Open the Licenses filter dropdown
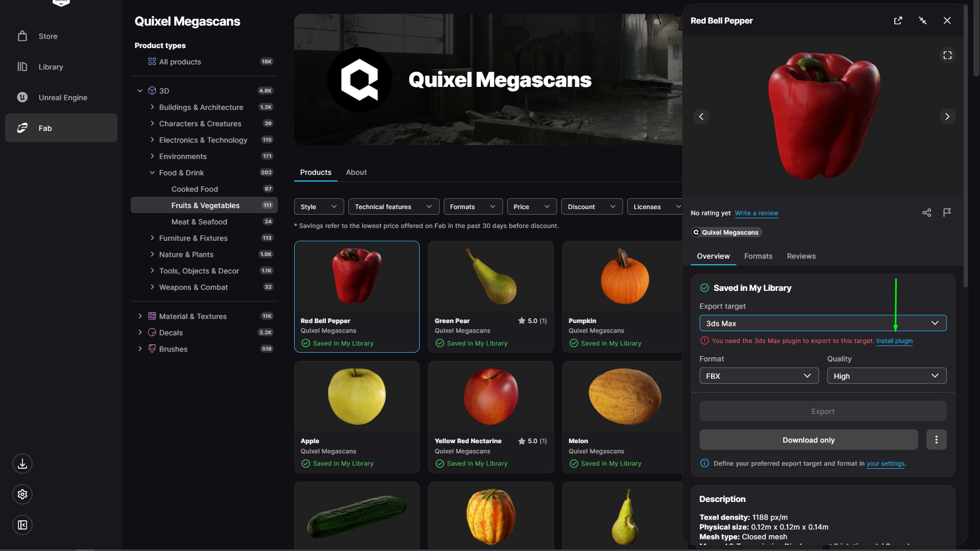 (655, 206)
